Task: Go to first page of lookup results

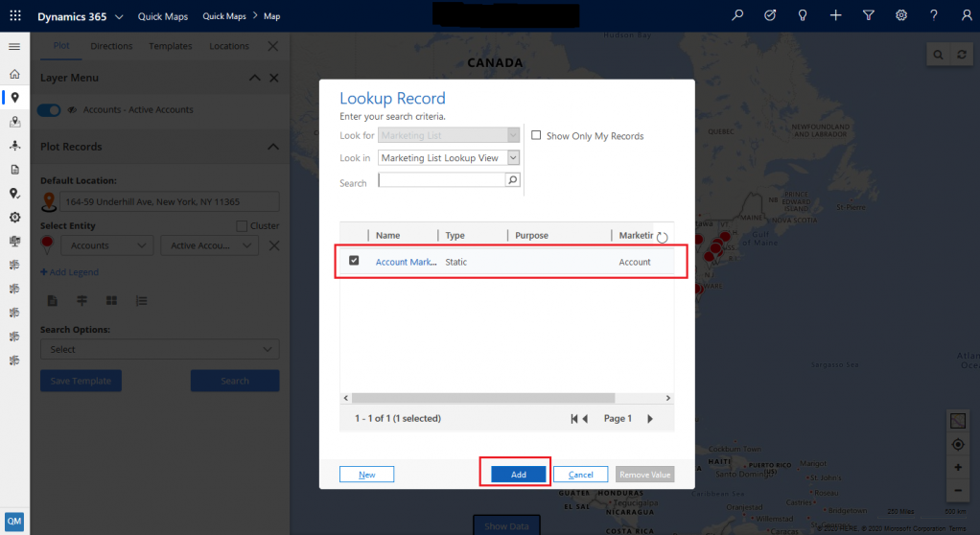Action: pyautogui.click(x=573, y=419)
